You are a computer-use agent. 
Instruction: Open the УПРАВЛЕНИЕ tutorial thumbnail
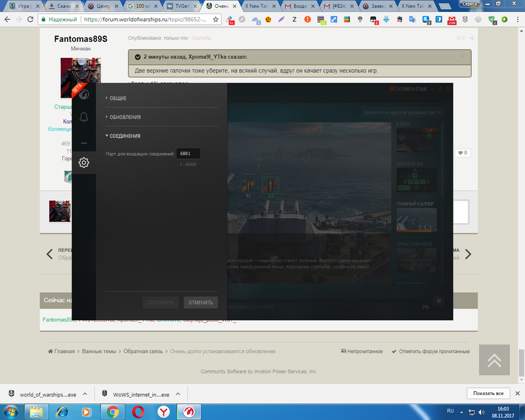[416, 180]
